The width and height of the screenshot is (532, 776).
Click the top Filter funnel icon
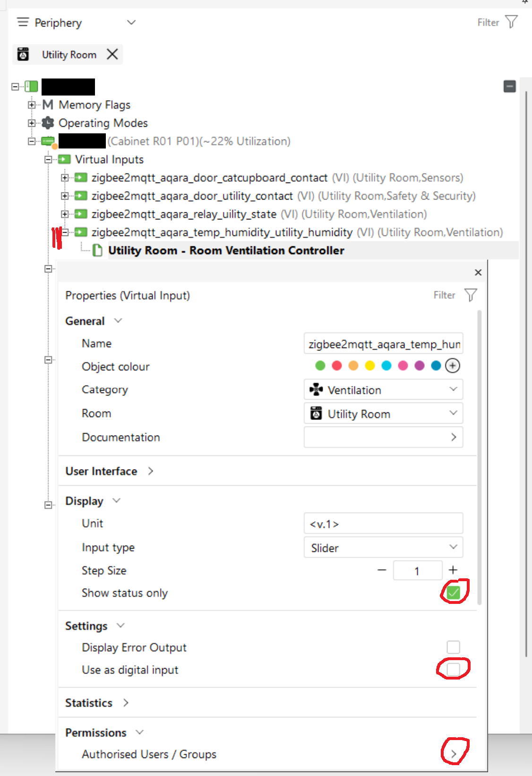pos(511,22)
